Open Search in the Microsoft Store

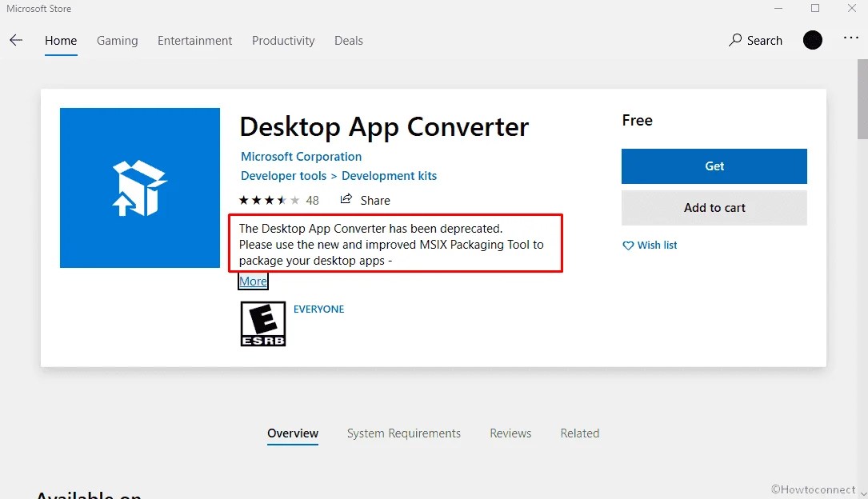point(754,40)
